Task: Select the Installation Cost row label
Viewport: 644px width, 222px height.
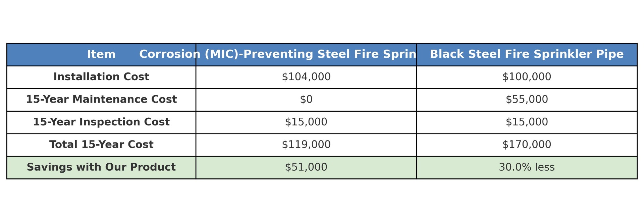Action: click(101, 77)
